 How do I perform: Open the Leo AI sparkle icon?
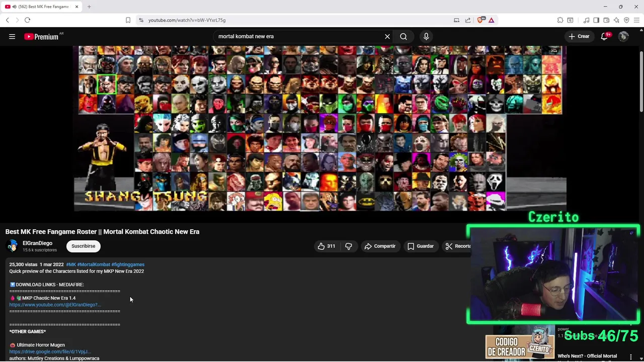(x=616, y=20)
